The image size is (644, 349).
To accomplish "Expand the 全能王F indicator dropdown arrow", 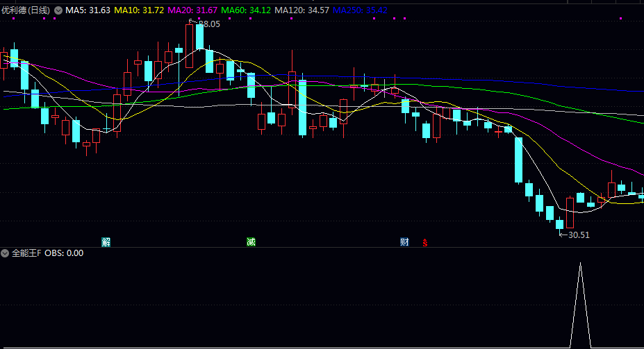I will click(6, 253).
